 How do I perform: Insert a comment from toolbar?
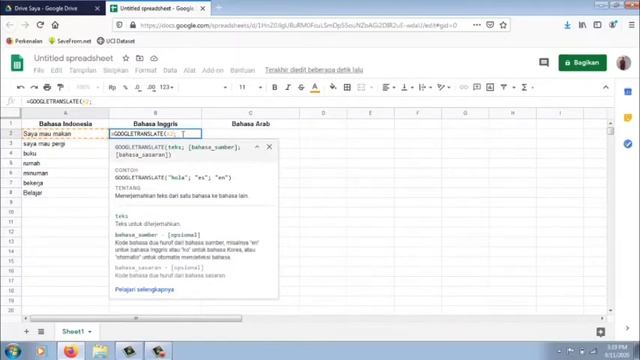(x=477, y=87)
